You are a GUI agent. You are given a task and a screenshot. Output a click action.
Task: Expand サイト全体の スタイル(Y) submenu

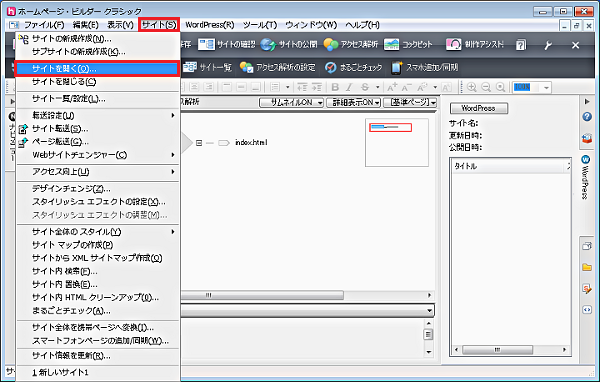point(97,232)
